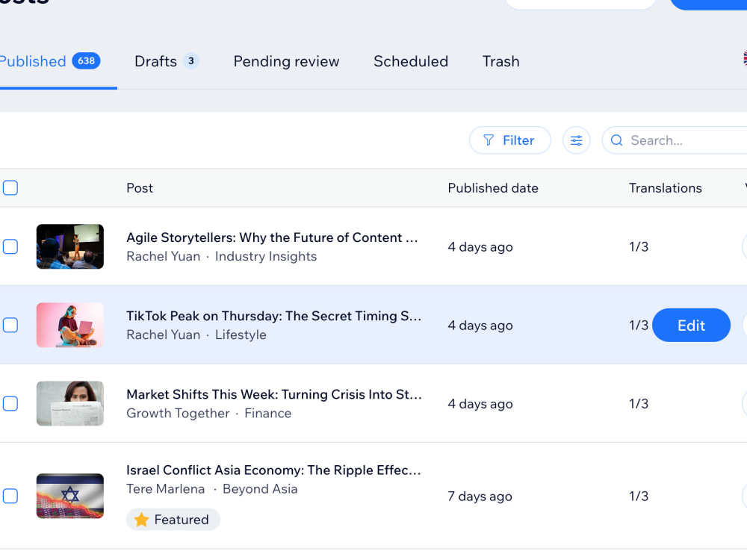Select the TikTok Peak post checkbox
Image resolution: width=747 pixels, height=560 pixels.
pos(10,326)
